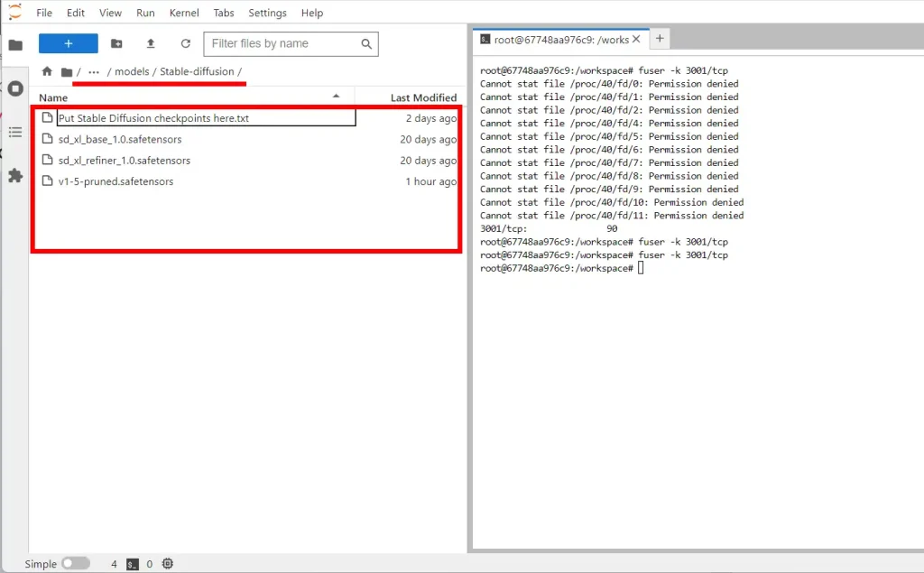Click the new folder icon

(116, 43)
